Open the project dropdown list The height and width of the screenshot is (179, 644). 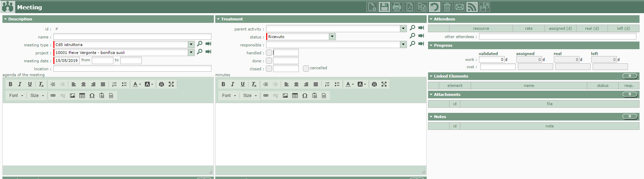click(x=191, y=52)
